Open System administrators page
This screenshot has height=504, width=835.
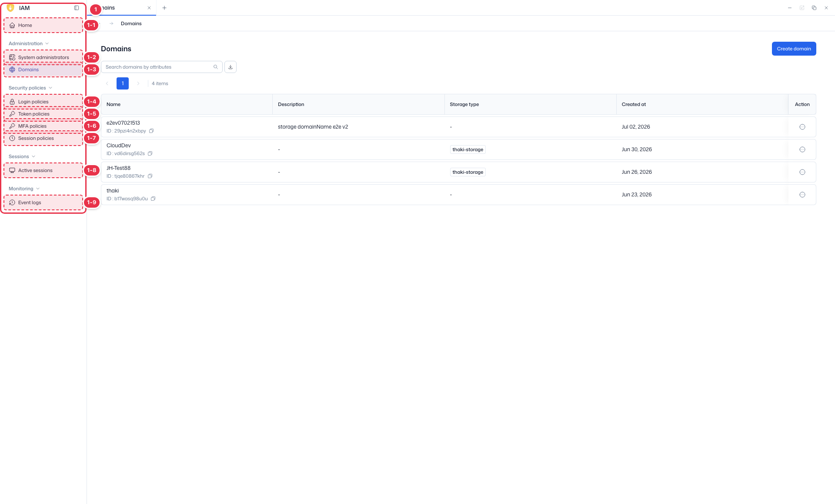tap(43, 57)
